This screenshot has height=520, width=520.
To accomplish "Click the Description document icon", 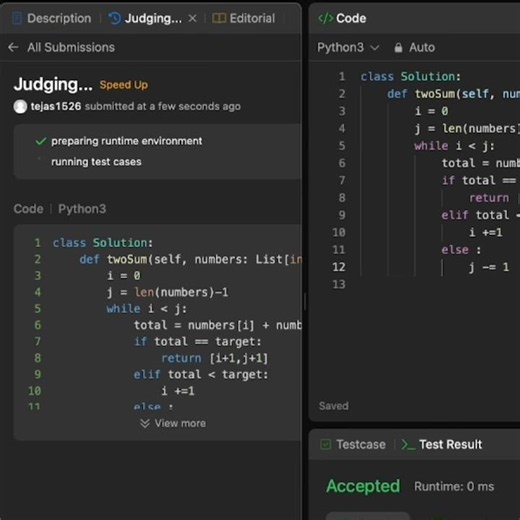I will click(x=17, y=18).
